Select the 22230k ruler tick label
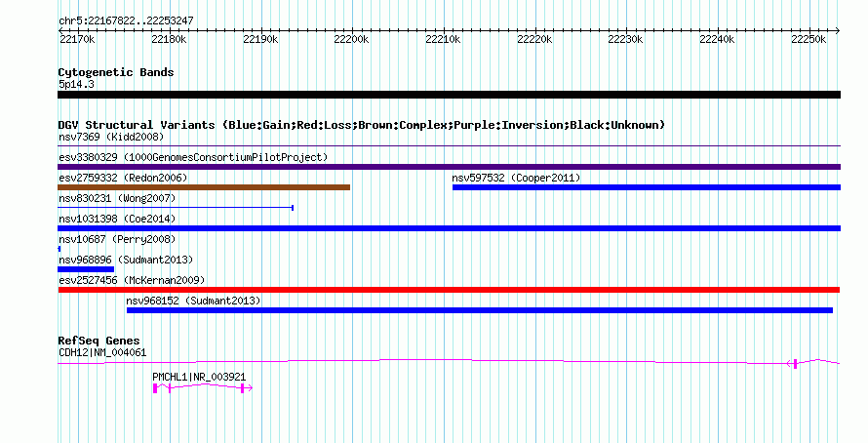868x443 pixels. [x=625, y=39]
